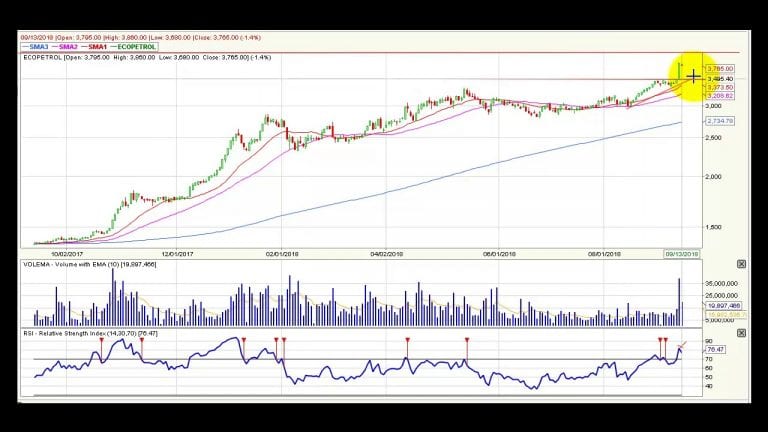Select the ECOPETROL series legend entry

[x=133, y=47]
